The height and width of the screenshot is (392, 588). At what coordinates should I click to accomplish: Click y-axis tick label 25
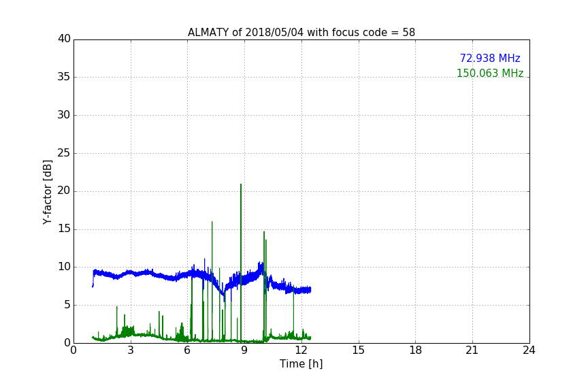[x=64, y=153]
